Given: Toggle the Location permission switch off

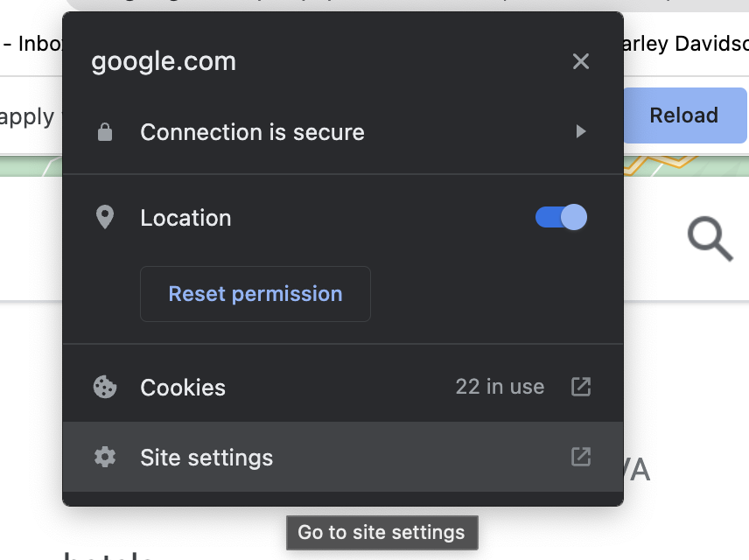Looking at the screenshot, I should click(561, 217).
